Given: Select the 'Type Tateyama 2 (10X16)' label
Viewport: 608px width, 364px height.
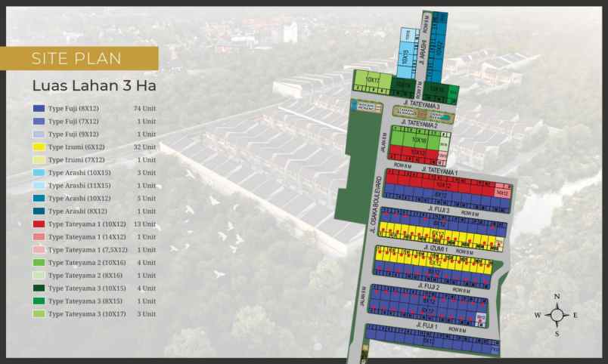Looking at the screenshot, I should click(87, 262).
